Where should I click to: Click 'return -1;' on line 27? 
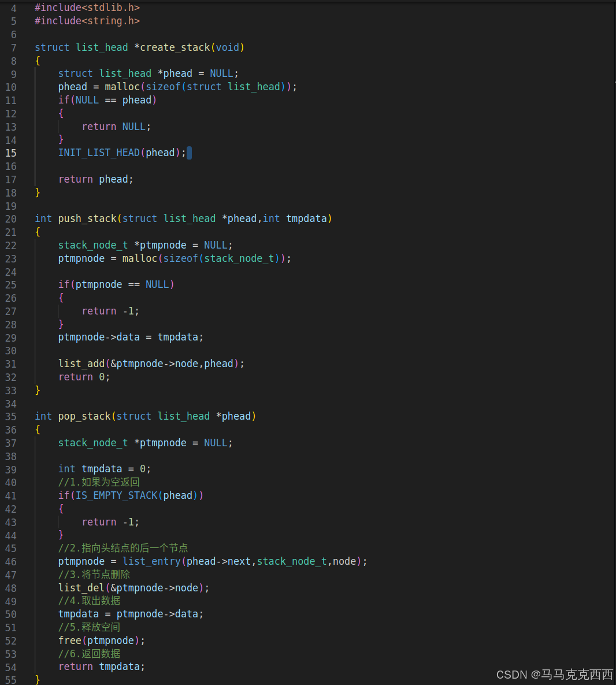coord(111,310)
